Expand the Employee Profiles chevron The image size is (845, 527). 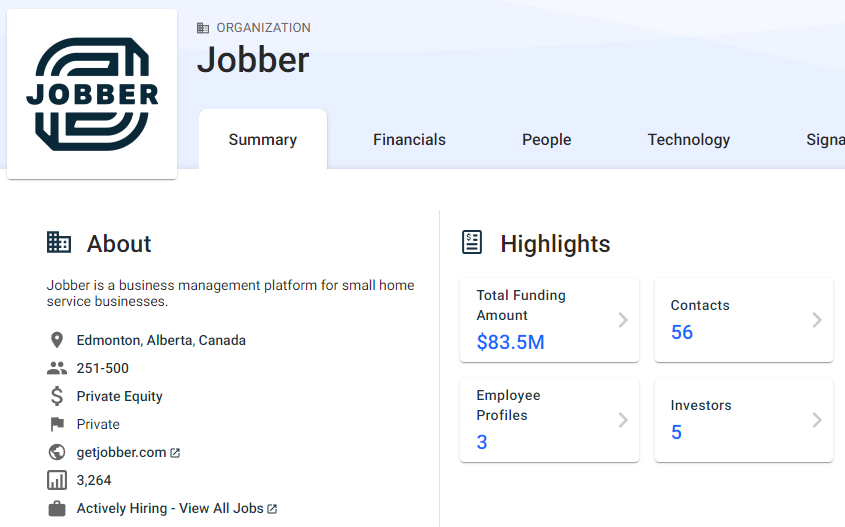click(x=622, y=420)
